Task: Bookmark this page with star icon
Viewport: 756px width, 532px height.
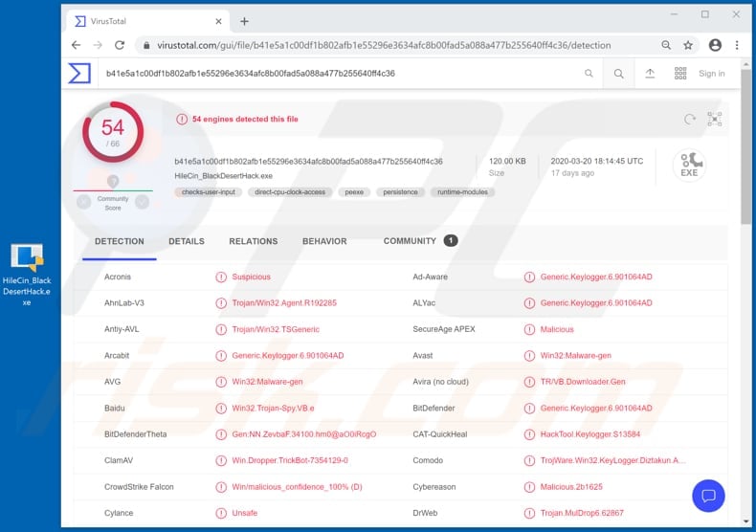Action: pos(688,45)
